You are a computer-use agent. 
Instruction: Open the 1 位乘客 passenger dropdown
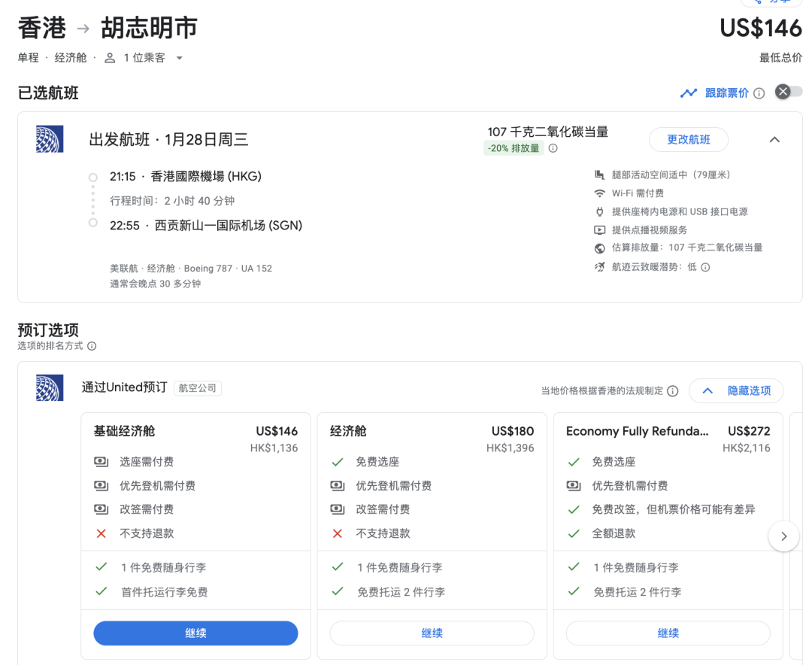144,58
